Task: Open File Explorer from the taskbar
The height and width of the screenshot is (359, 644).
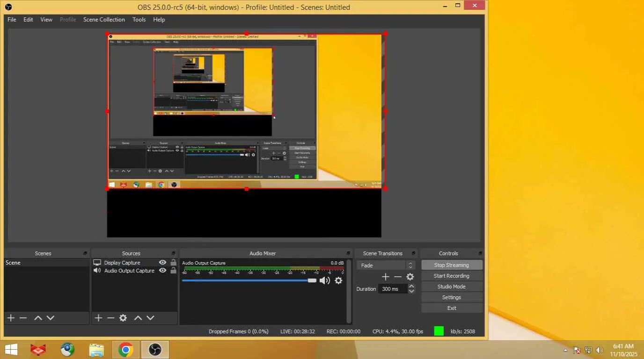Action: pos(96,350)
